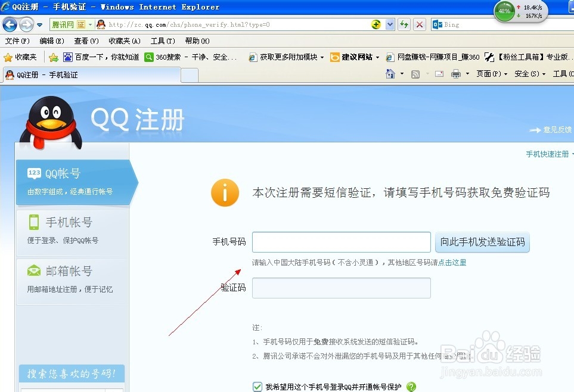Click the envelope icon beside 邮箱帐号
574x392 pixels.
point(34,271)
